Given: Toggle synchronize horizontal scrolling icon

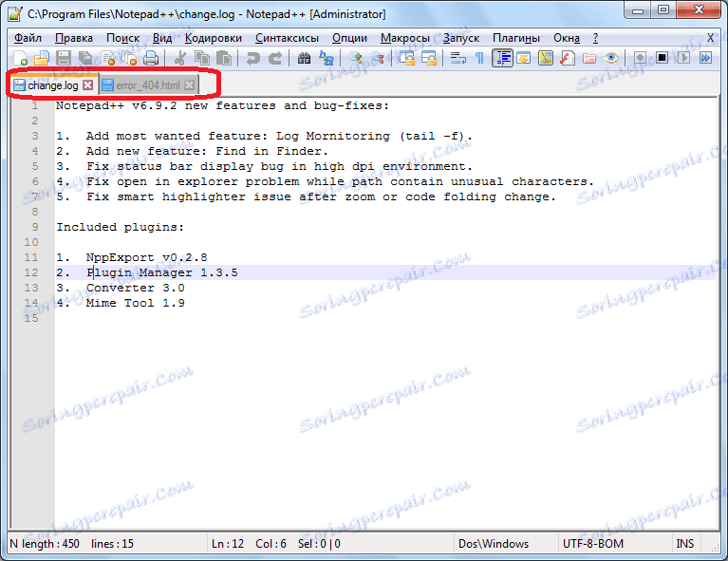Looking at the screenshot, I should point(429,59).
